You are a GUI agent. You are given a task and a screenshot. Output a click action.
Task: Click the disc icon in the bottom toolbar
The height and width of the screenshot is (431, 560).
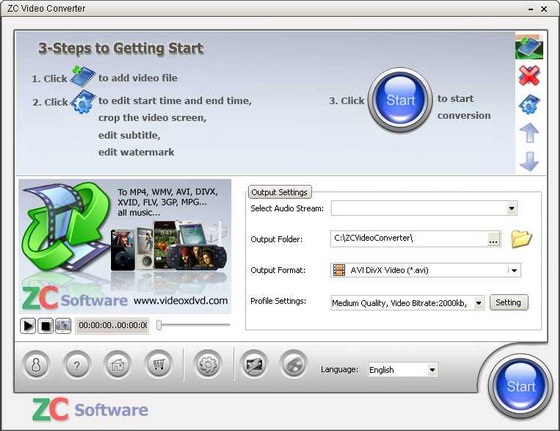294,365
